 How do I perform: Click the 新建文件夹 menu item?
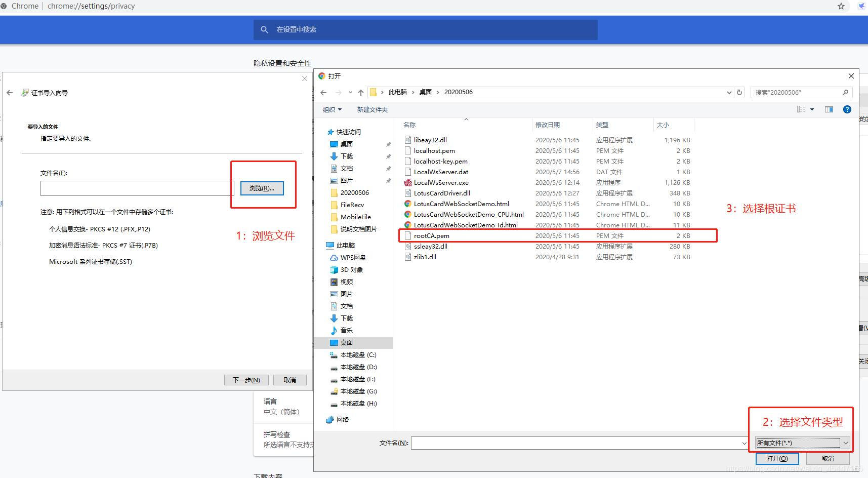(x=372, y=109)
